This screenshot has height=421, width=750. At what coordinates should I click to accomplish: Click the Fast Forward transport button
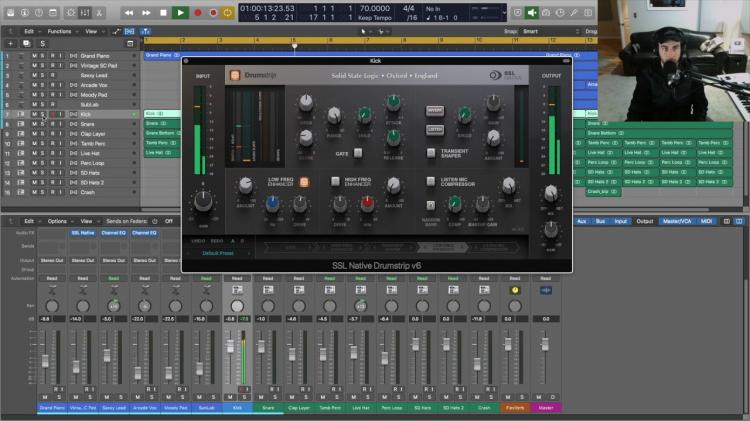click(x=146, y=13)
